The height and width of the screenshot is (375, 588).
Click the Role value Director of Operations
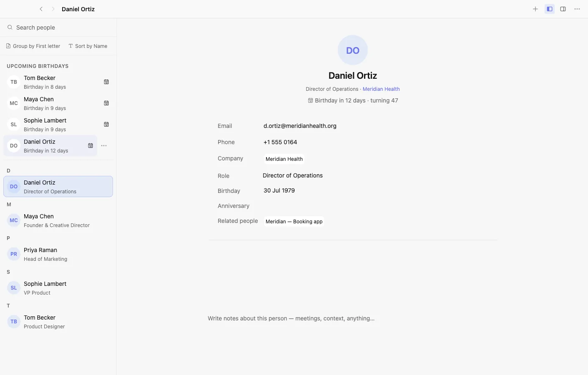[x=293, y=175]
